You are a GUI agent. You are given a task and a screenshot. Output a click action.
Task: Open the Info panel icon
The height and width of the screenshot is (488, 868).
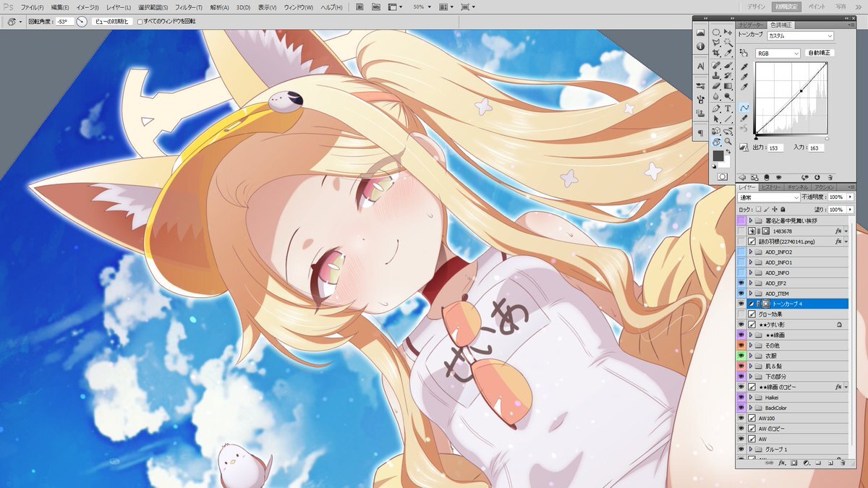pos(700,46)
